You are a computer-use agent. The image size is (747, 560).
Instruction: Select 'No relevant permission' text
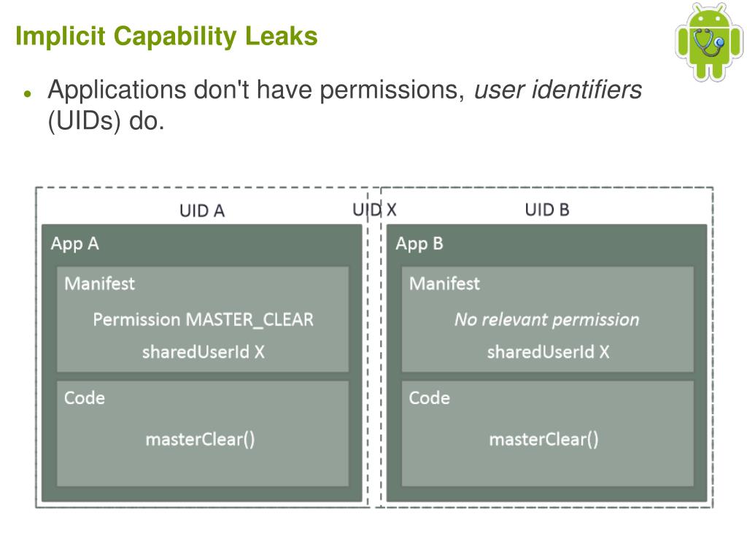point(547,319)
